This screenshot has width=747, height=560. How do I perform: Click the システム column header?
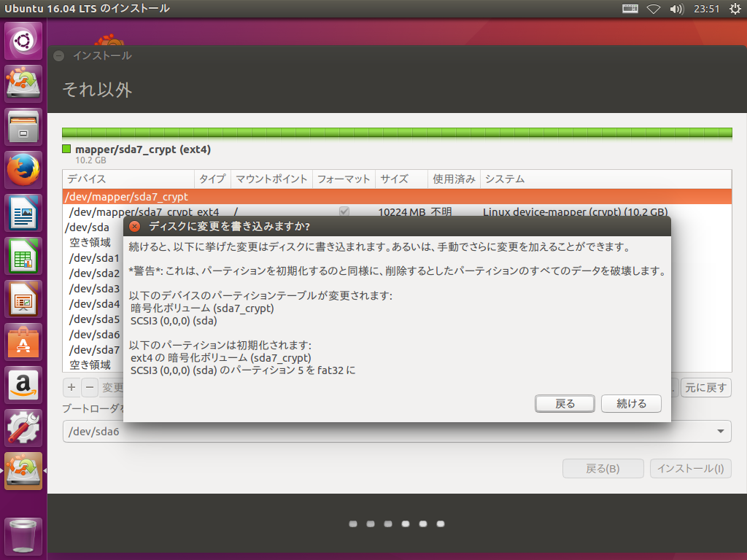(x=605, y=179)
